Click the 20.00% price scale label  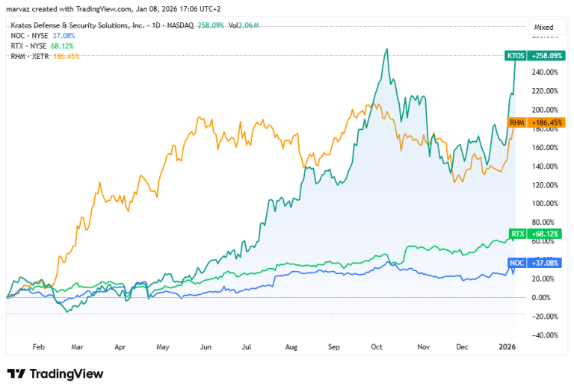[545, 279]
